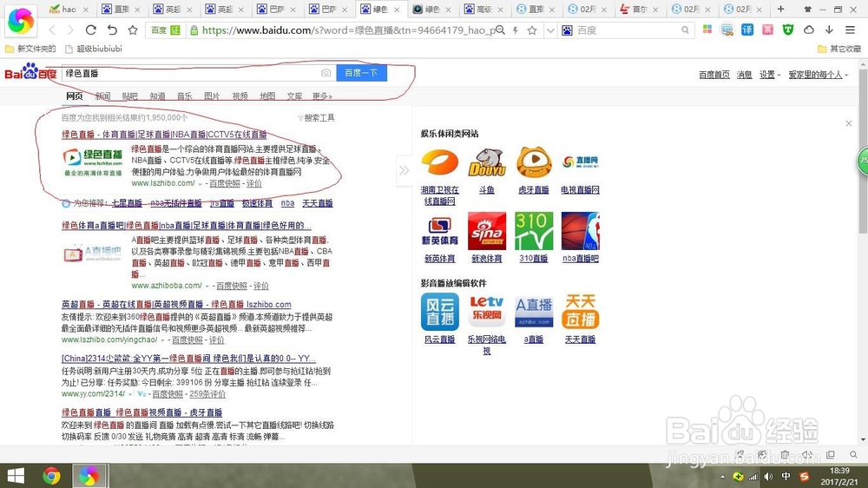
Task: Click the blue translate extension icon
Action: (x=747, y=30)
